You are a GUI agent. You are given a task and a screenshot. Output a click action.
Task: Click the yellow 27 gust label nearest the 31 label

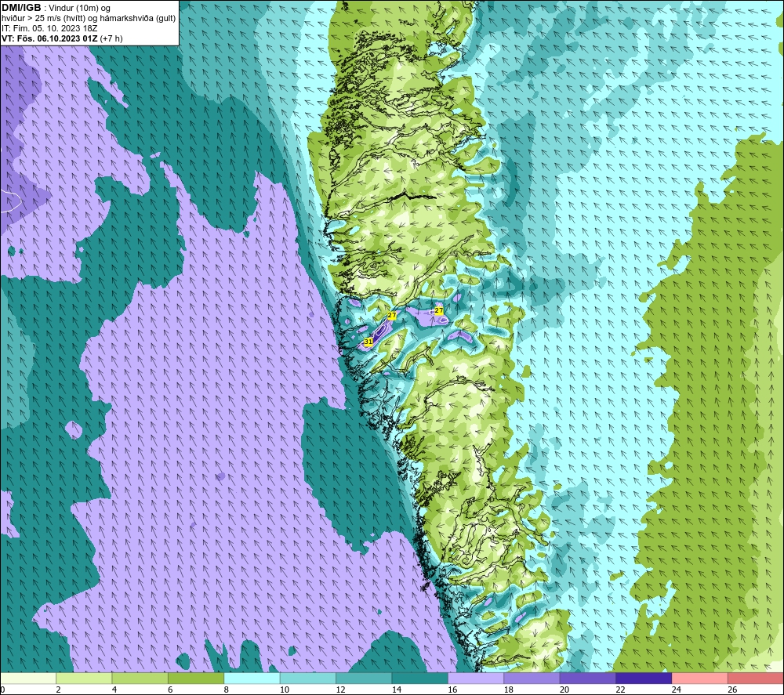pos(391,315)
